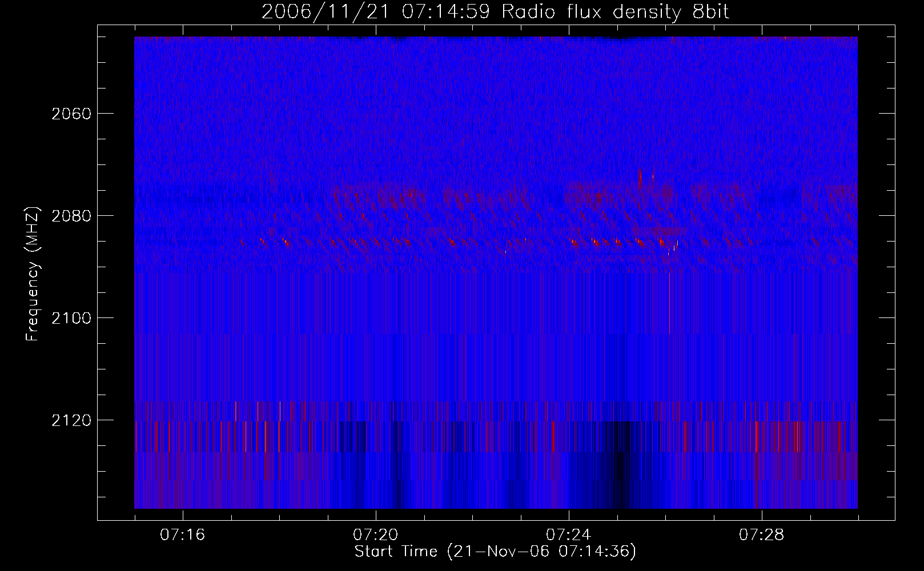Viewport: 924px width, 571px height.
Task: Click the 07:28 time tick label
Action: [x=762, y=535]
